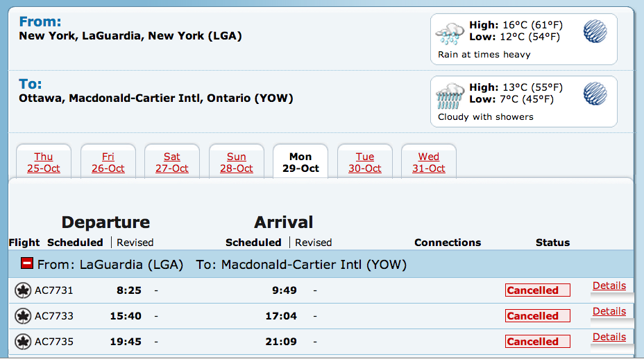Viewport: 644px width, 359px height.
Task: Go to the Tue 30-Oct tab
Action: (x=365, y=163)
